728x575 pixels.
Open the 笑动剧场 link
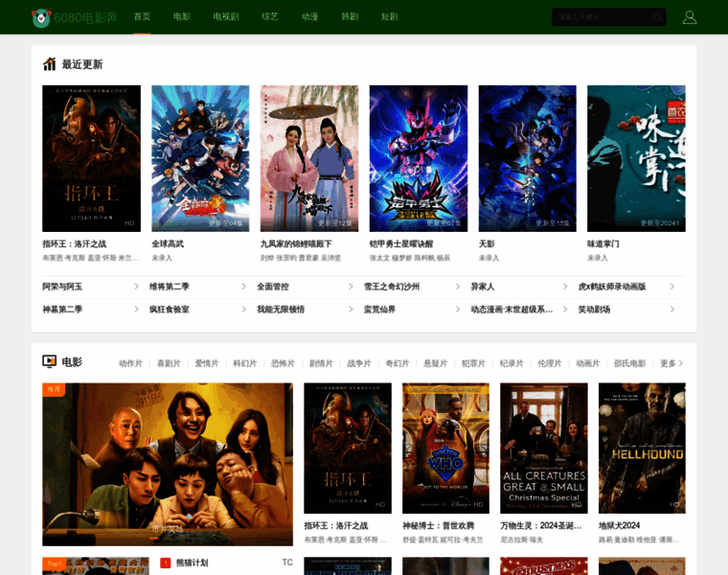(594, 310)
